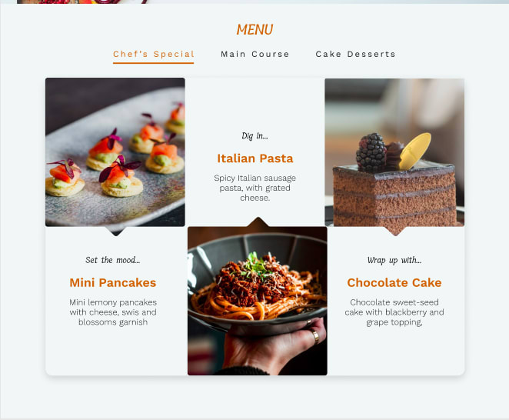The image size is (509, 420).
Task: Click the spicy Italian sausage pasta description
Action: click(254, 188)
